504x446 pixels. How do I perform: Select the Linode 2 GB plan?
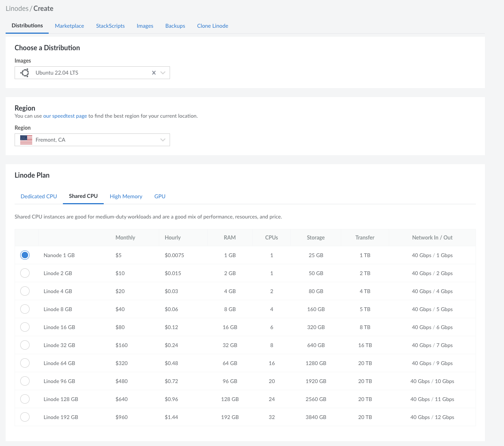(25, 273)
